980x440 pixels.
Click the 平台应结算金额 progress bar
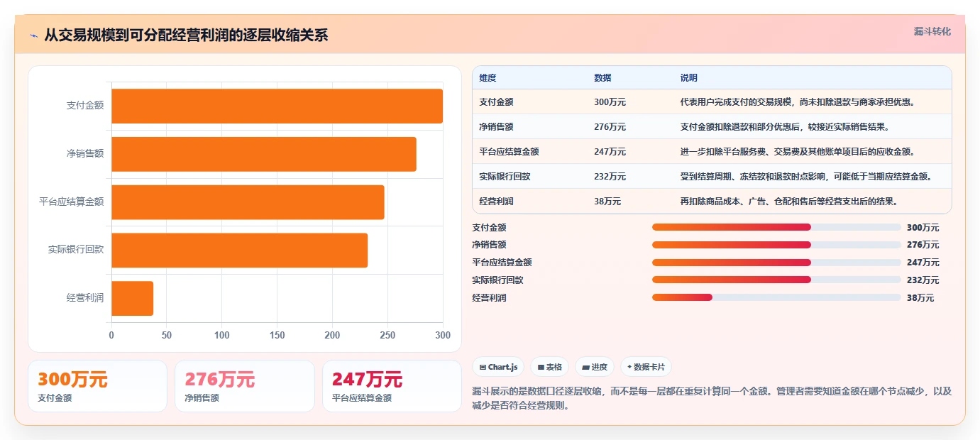pos(776,263)
